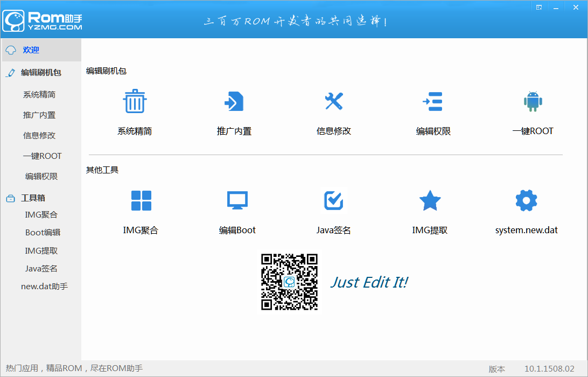
Task: Click the 信息修改 label in main panel
Action: 334,131
